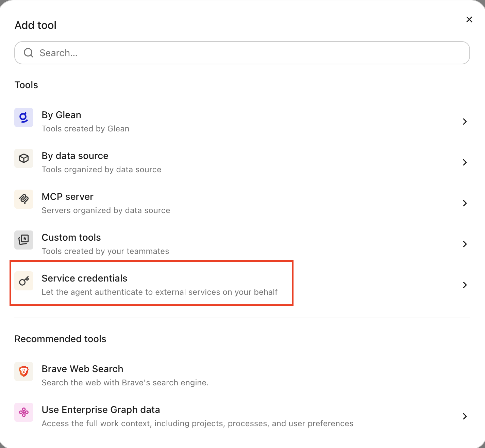Click the Recommended tools heading
485x448 pixels.
pyautogui.click(x=60, y=339)
